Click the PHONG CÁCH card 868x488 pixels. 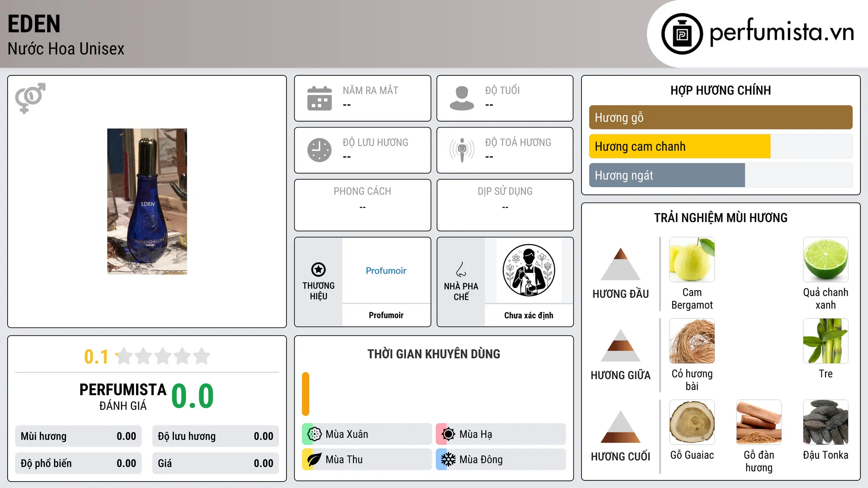tap(362, 205)
